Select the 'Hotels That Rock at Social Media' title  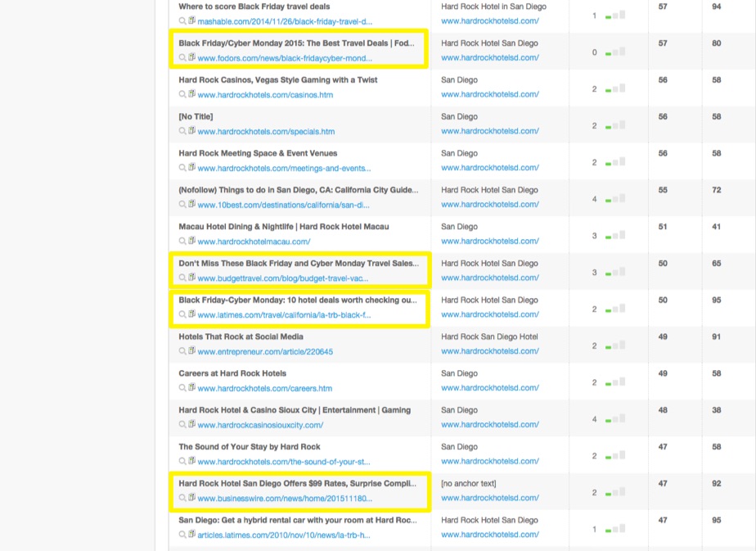point(241,336)
